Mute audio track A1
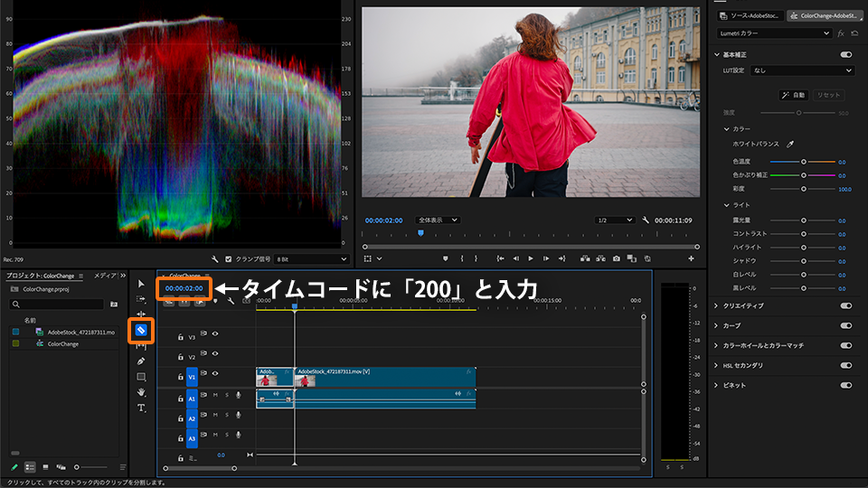 point(214,395)
